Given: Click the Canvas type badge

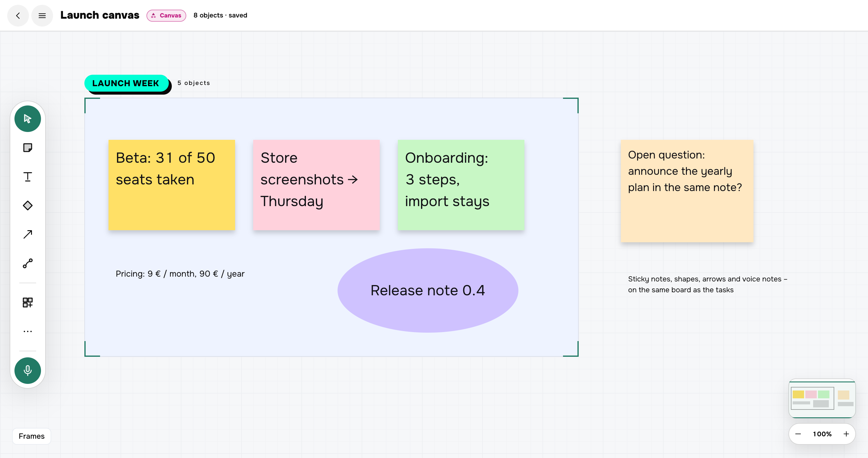Looking at the screenshot, I should (166, 15).
